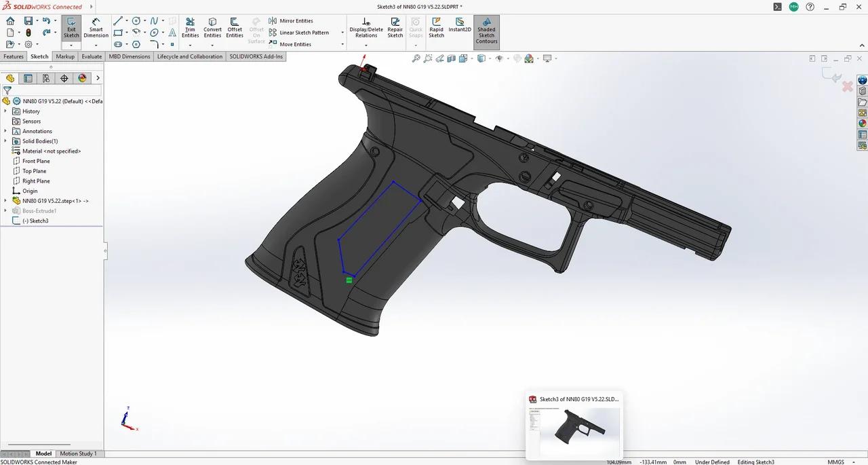Image resolution: width=868 pixels, height=465 pixels.
Task: Open the Mirror Entities tool
Action: pos(292,20)
